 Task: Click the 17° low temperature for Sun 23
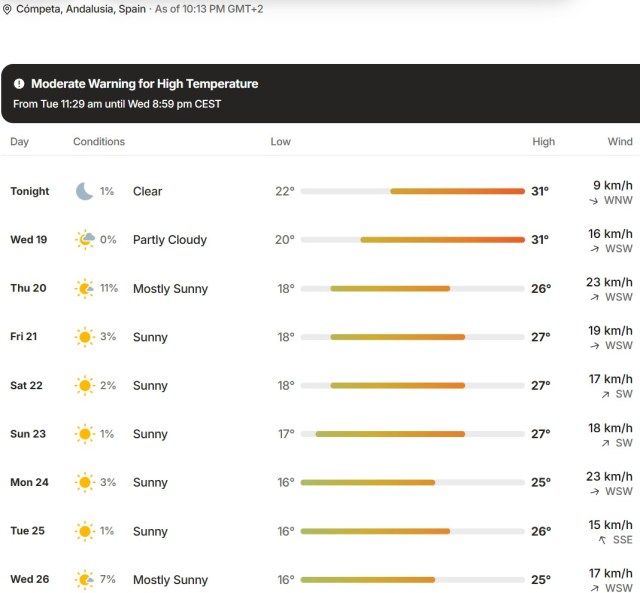point(286,434)
